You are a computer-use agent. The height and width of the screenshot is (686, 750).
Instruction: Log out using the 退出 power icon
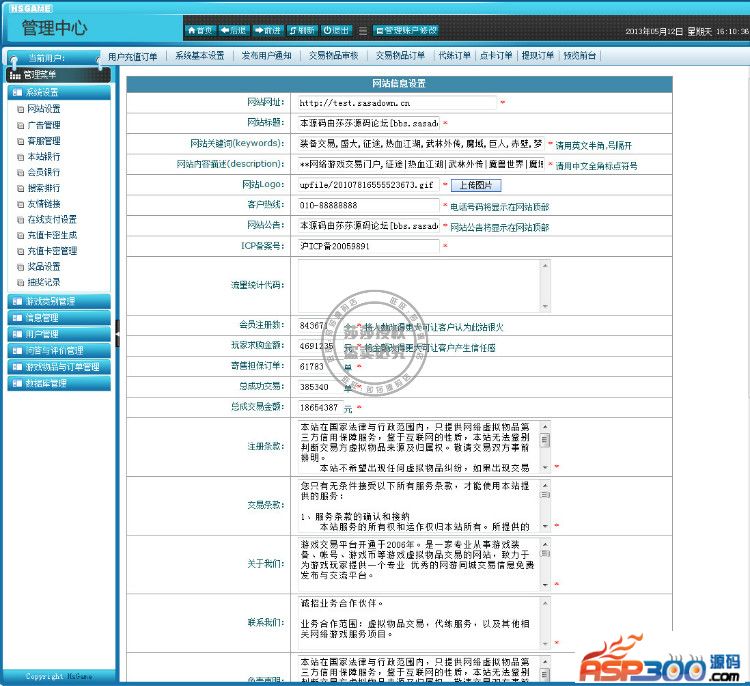pos(336,30)
